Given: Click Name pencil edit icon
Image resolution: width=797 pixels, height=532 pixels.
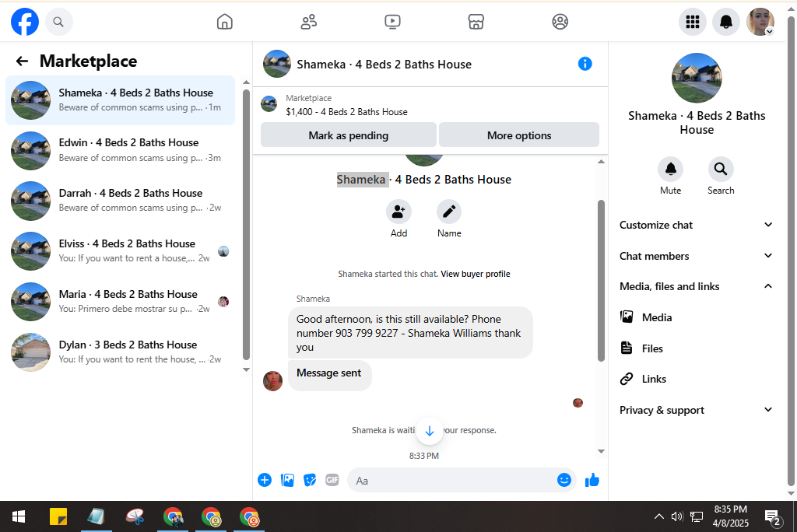Looking at the screenshot, I should 449,212.
